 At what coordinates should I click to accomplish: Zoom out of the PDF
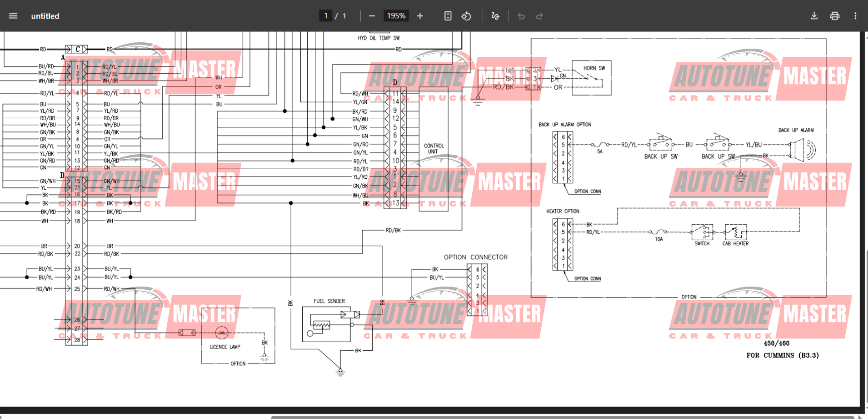click(x=372, y=15)
